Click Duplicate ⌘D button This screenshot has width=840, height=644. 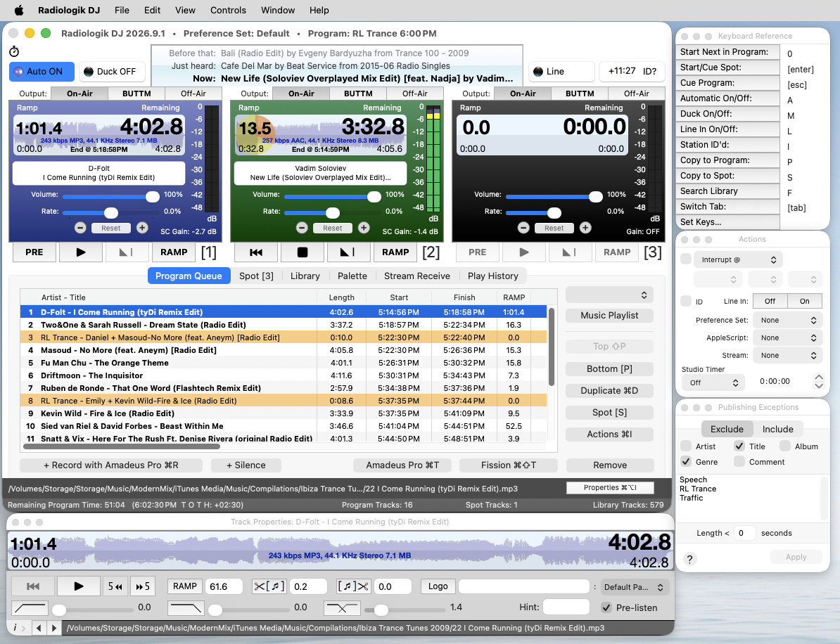point(610,391)
